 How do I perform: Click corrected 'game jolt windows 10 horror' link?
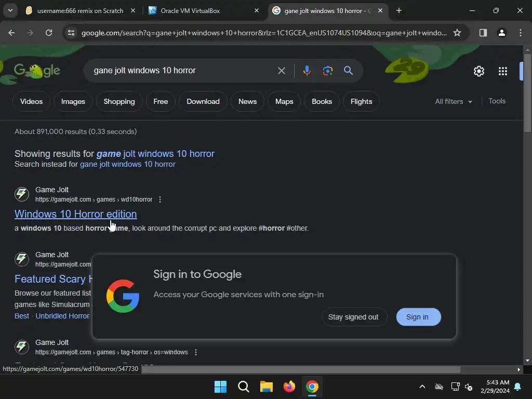point(155,154)
